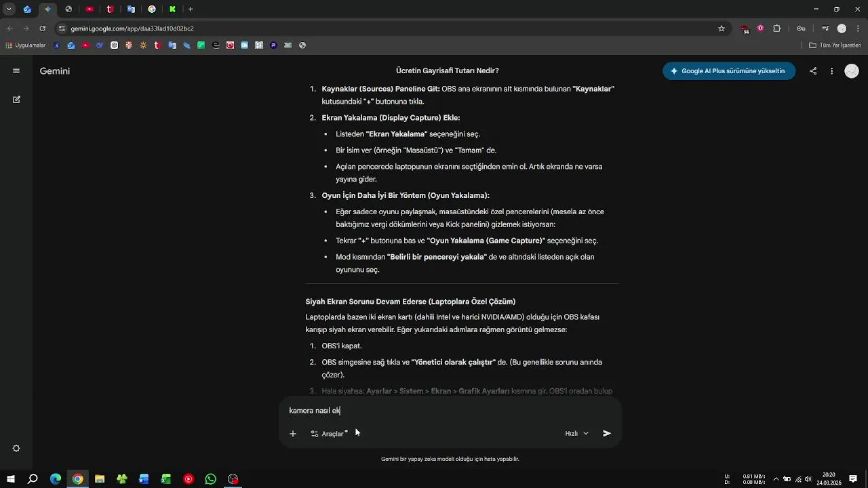Viewport: 868px width, 488px height.
Task: Expand the Hızlı model selector
Action: point(576,434)
